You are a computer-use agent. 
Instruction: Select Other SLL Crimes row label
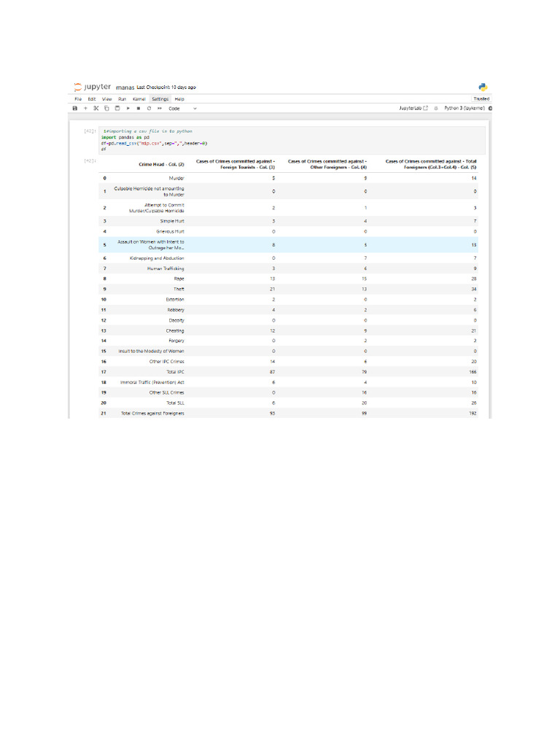tap(167, 393)
